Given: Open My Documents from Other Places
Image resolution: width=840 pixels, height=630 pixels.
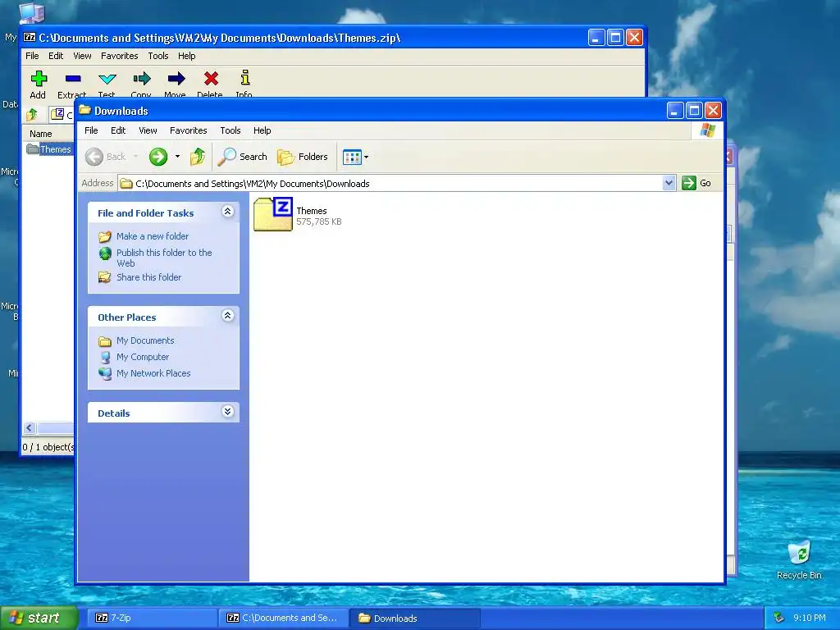Looking at the screenshot, I should 145,340.
